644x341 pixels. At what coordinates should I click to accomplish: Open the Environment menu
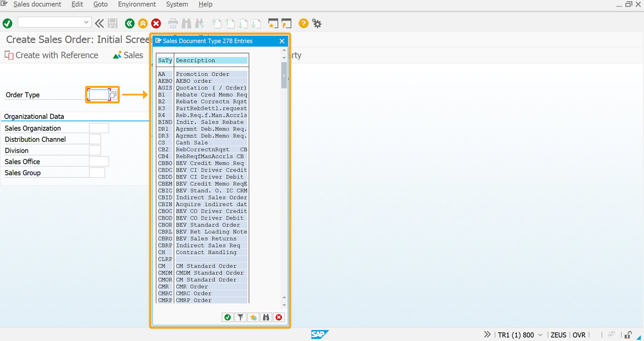[137, 4]
